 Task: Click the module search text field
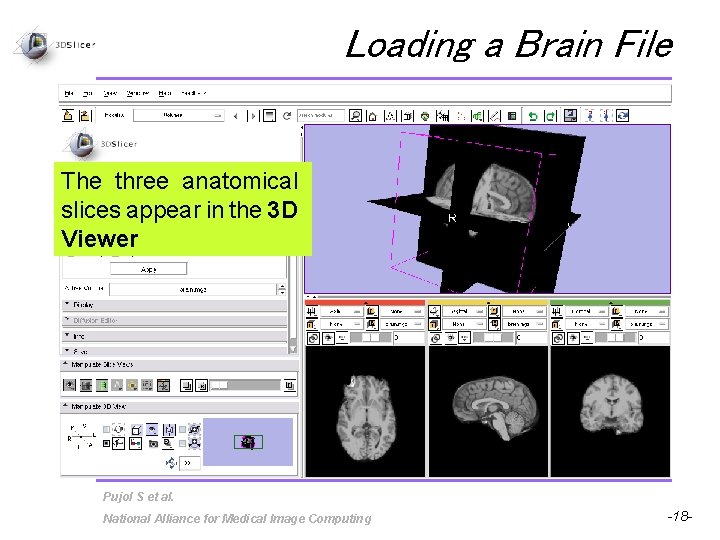[x=321, y=115]
